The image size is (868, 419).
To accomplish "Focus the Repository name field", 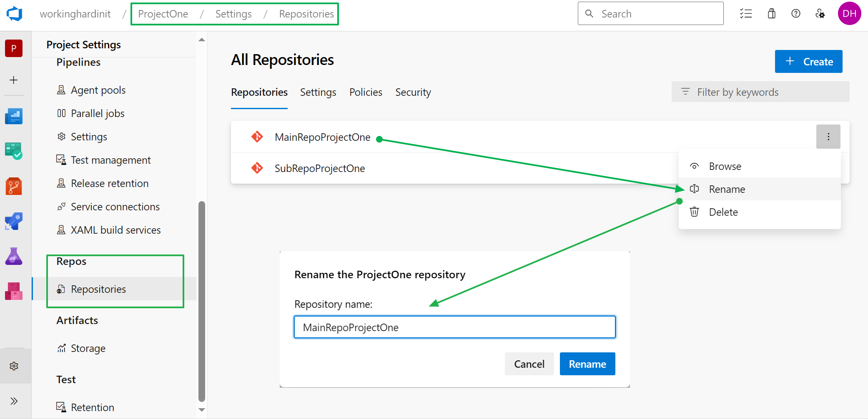I will 455,327.
